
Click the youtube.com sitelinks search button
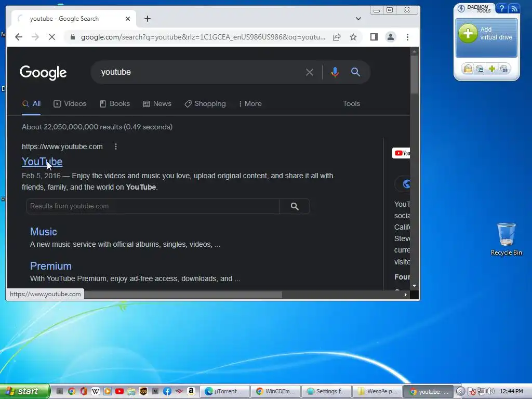pyautogui.click(x=295, y=206)
